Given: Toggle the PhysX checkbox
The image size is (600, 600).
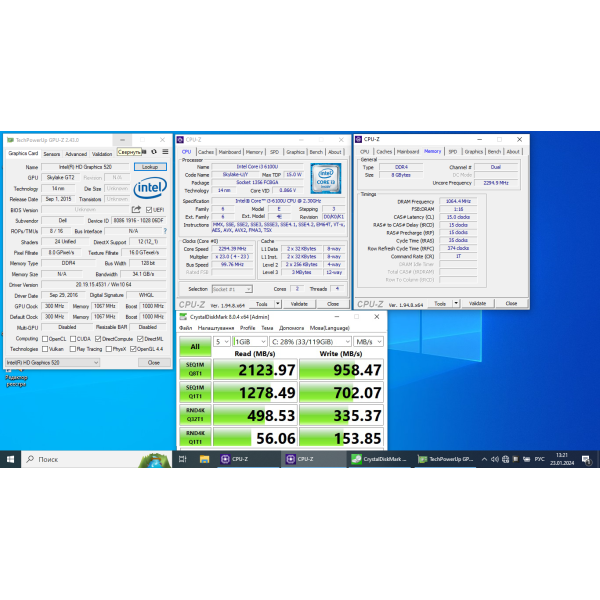Looking at the screenshot, I should (x=109, y=349).
